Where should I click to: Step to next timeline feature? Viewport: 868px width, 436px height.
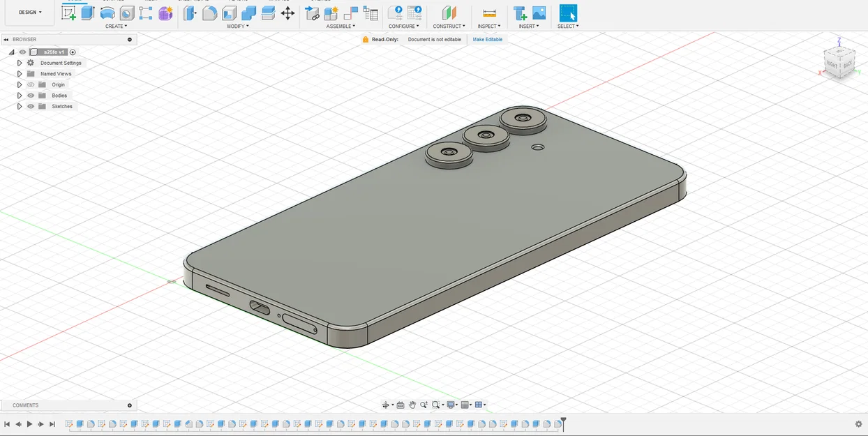coord(41,424)
